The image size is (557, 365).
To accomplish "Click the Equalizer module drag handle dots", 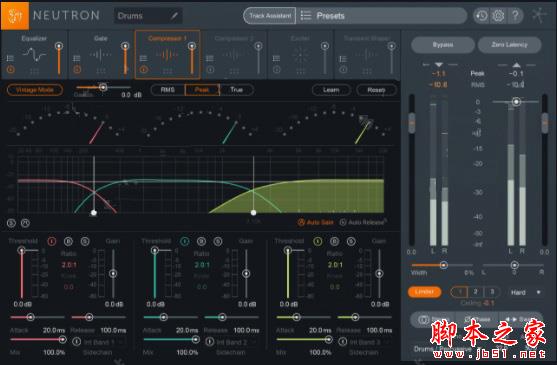I will [34, 71].
